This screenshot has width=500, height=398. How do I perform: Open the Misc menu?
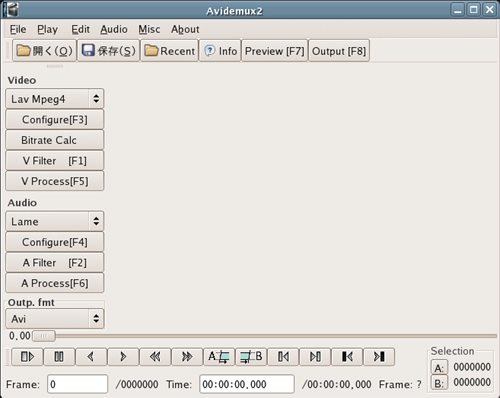point(149,29)
